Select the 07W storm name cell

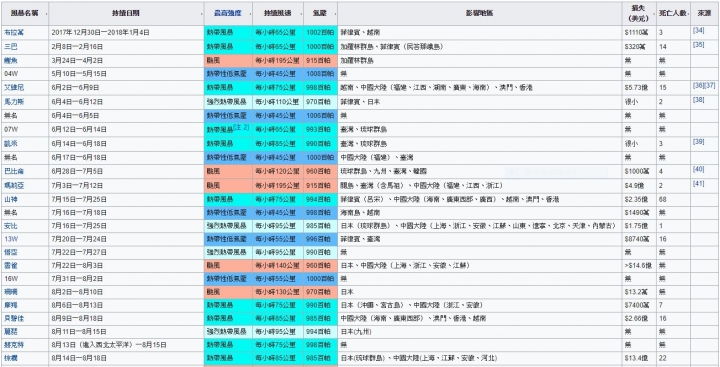pyautogui.click(x=25, y=130)
